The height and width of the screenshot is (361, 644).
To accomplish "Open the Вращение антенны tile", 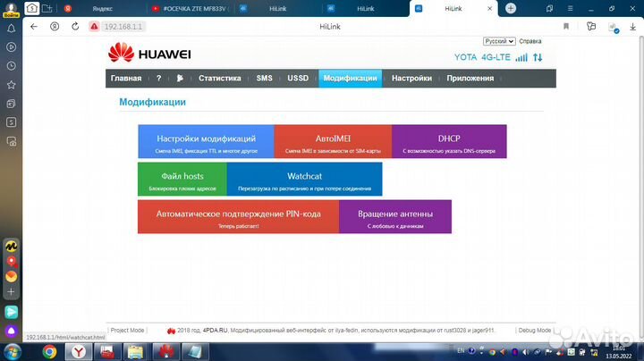I will 395,216.
